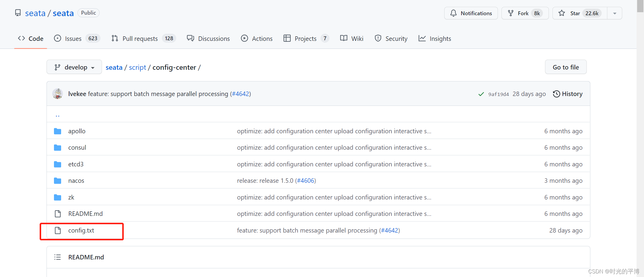This screenshot has height=277, width=644.
Task: Open #4642 link in config.txt row
Action: (390, 230)
